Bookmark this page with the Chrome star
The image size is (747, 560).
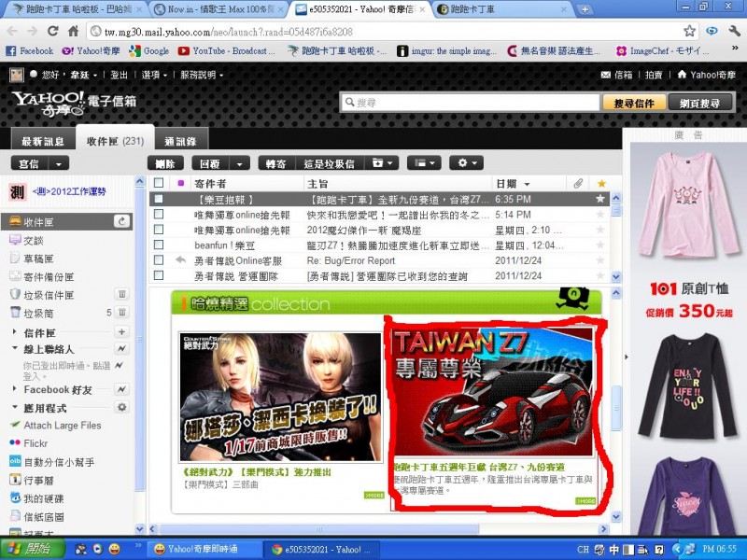click(x=689, y=31)
